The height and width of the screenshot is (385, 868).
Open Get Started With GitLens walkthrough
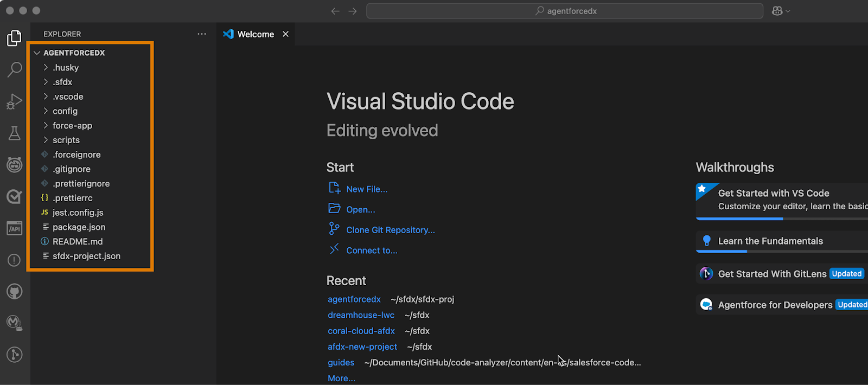click(782, 274)
